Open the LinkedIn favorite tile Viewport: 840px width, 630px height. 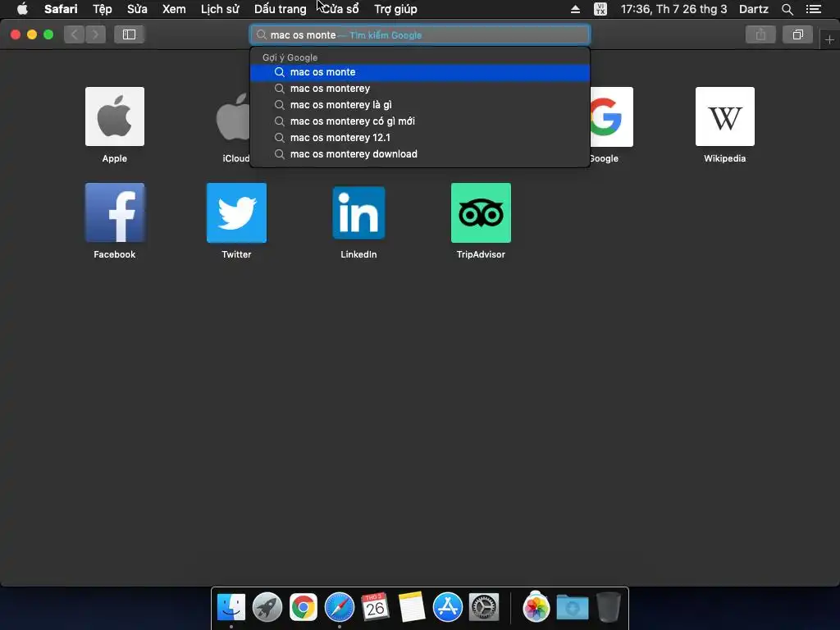358,212
